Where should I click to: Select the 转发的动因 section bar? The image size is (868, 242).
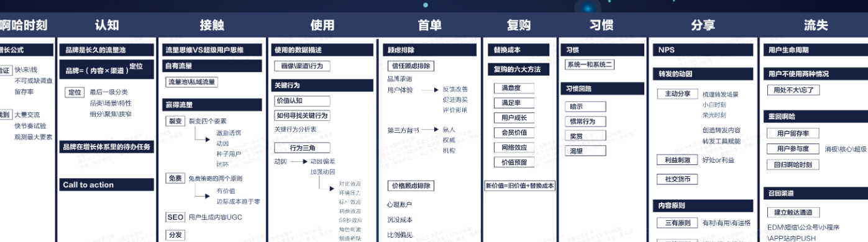[x=703, y=74]
